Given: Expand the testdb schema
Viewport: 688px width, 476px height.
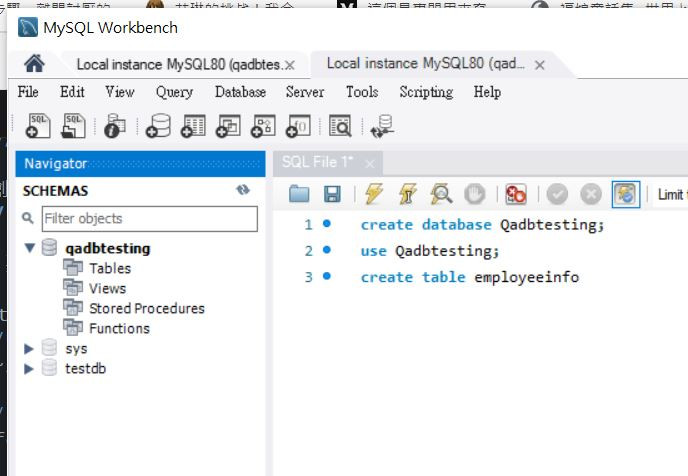Looking at the screenshot, I should point(29,369).
